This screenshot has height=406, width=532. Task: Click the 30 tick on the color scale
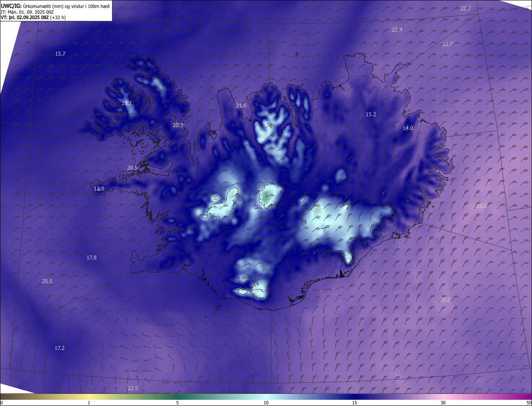(443, 403)
